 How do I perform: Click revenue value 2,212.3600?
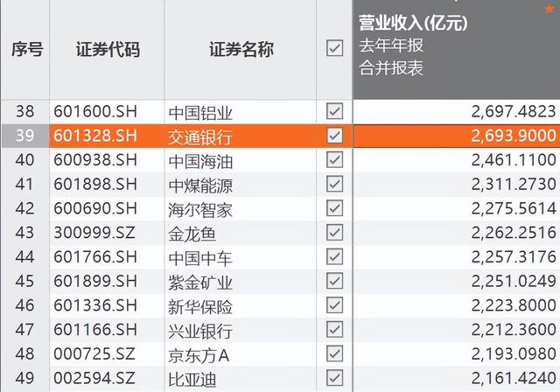point(514,330)
